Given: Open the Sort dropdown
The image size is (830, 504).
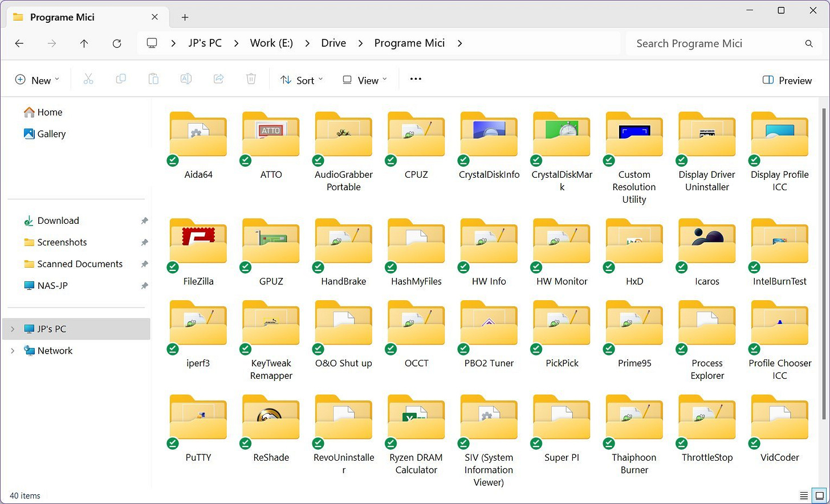Looking at the screenshot, I should [302, 80].
